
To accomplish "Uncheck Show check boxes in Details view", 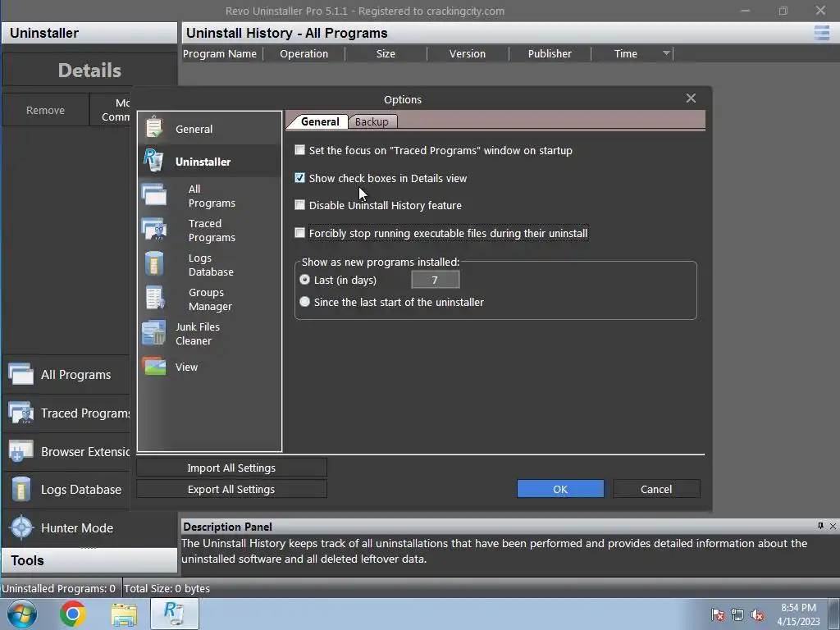I will [x=300, y=178].
